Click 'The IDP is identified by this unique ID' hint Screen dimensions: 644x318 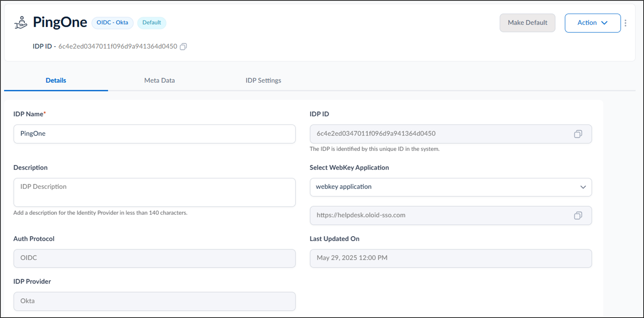pyautogui.click(x=374, y=149)
